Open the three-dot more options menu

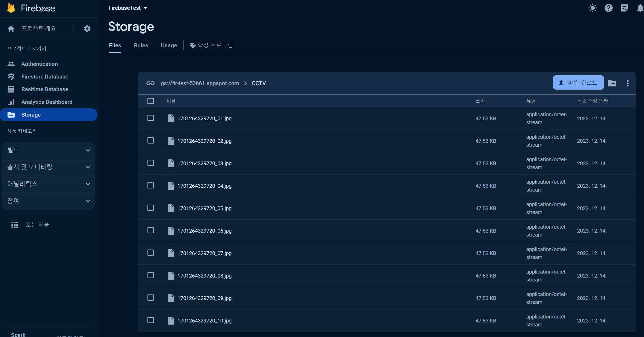pyautogui.click(x=628, y=83)
